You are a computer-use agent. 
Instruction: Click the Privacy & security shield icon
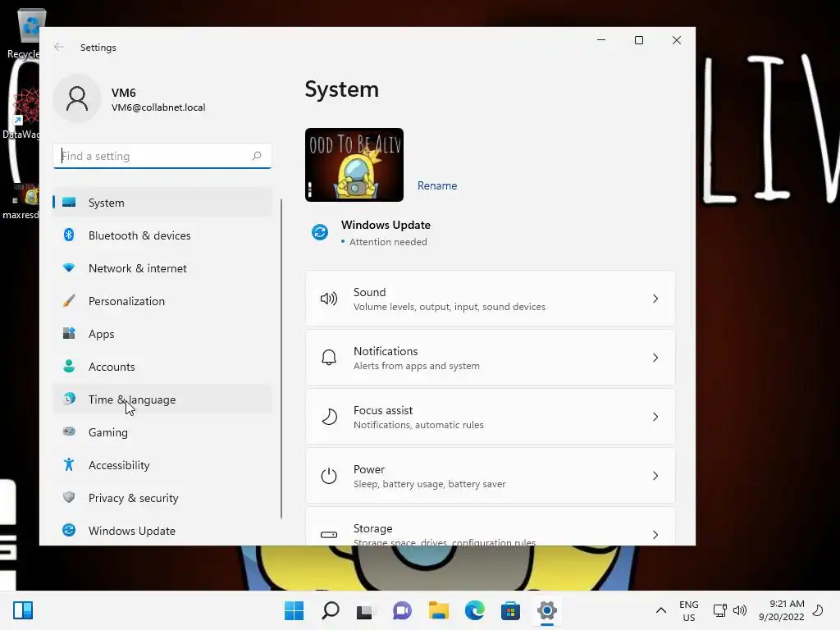[x=69, y=497]
